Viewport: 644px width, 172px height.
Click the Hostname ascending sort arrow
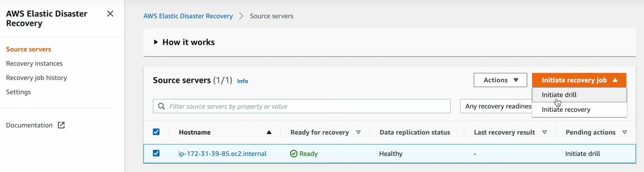point(269,132)
